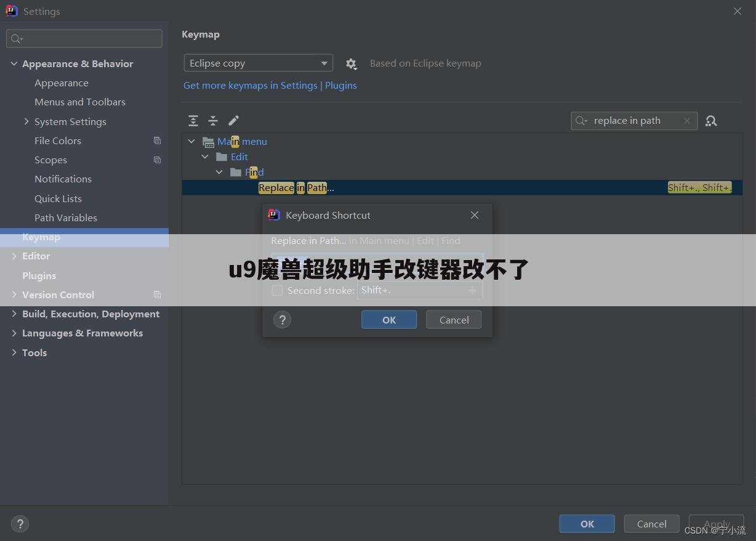The height and width of the screenshot is (541, 756).
Task: Open keymap gear options icon
Action: 351,63
